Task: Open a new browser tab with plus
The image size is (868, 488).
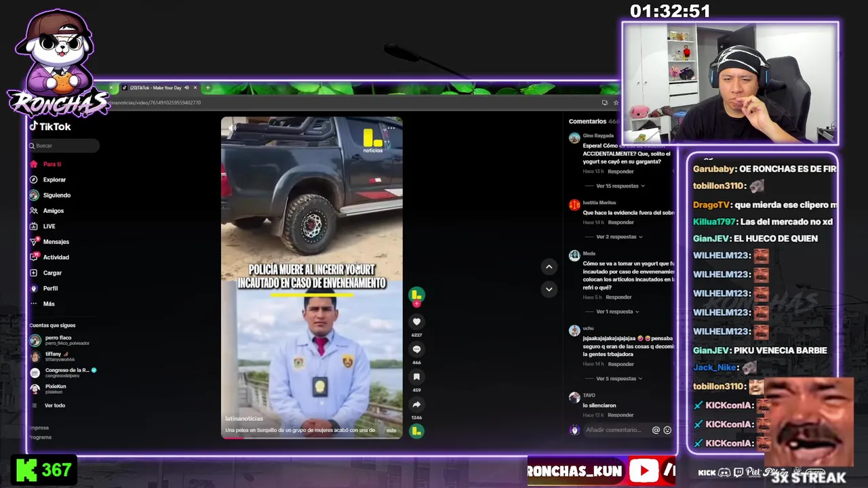Action: (208, 87)
